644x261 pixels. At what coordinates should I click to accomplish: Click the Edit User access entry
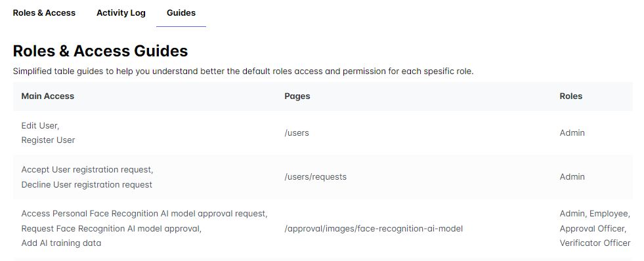coord(40,125)
